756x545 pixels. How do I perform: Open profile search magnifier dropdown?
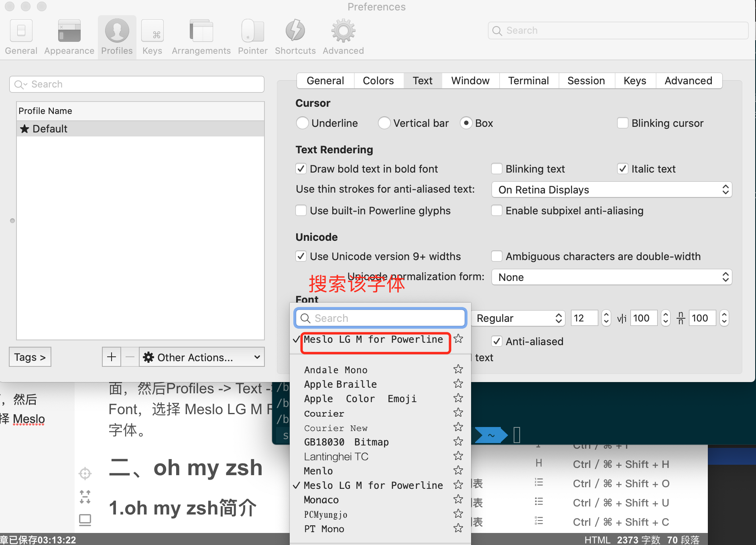(x=20, y=84)
